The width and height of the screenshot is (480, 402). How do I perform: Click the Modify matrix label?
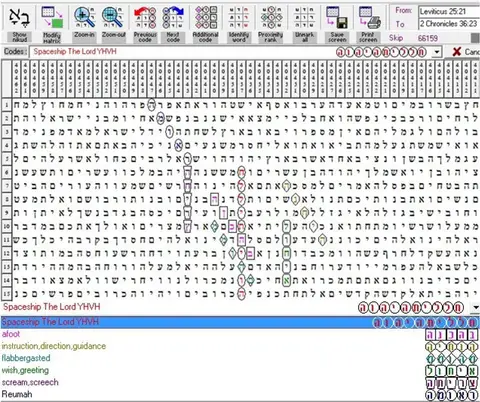pyautogui.click(x=52, y=37)
